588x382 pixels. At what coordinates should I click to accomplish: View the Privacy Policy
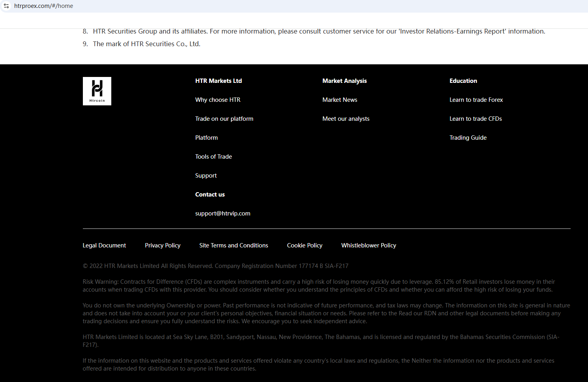pyautogui.click(x=163, y=245)
